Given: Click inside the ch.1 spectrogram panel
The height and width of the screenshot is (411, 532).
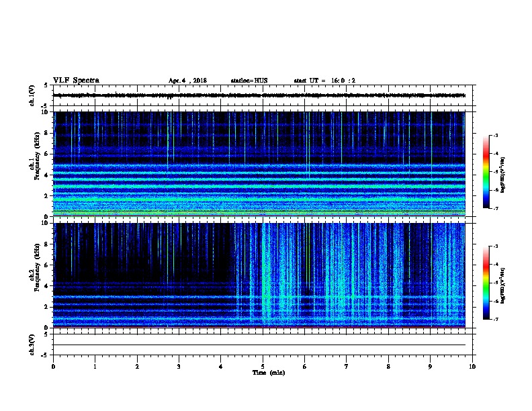Looking at the screenshot, I should pos(259,164).
